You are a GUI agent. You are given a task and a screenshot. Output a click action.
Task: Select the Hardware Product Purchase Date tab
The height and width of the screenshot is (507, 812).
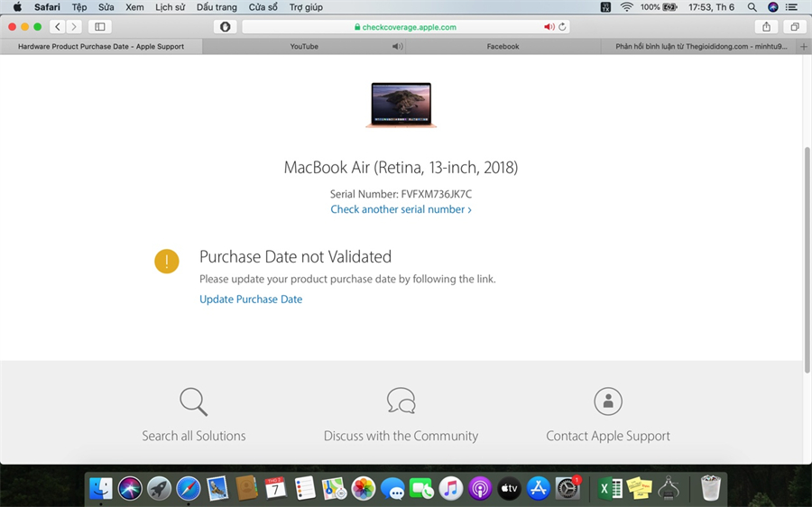pyautogui.click(x=101, y=47)
